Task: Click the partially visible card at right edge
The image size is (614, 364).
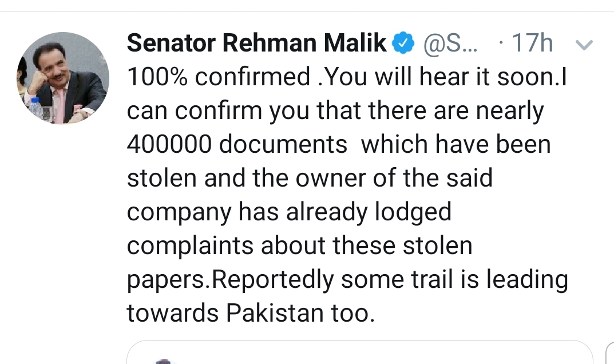Action: 610,353
